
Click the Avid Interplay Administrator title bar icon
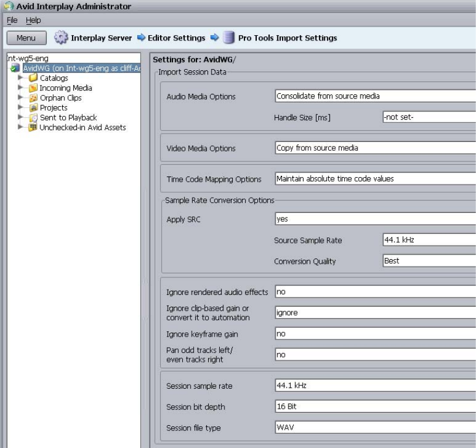coord(9,6)
